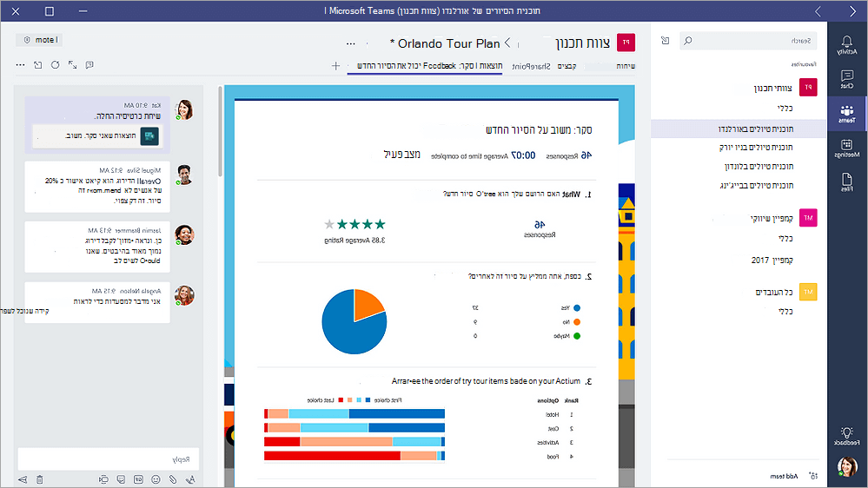Open the שיחות conversations tab
This screenshot has height=488, width=868.
coord(626,66)
